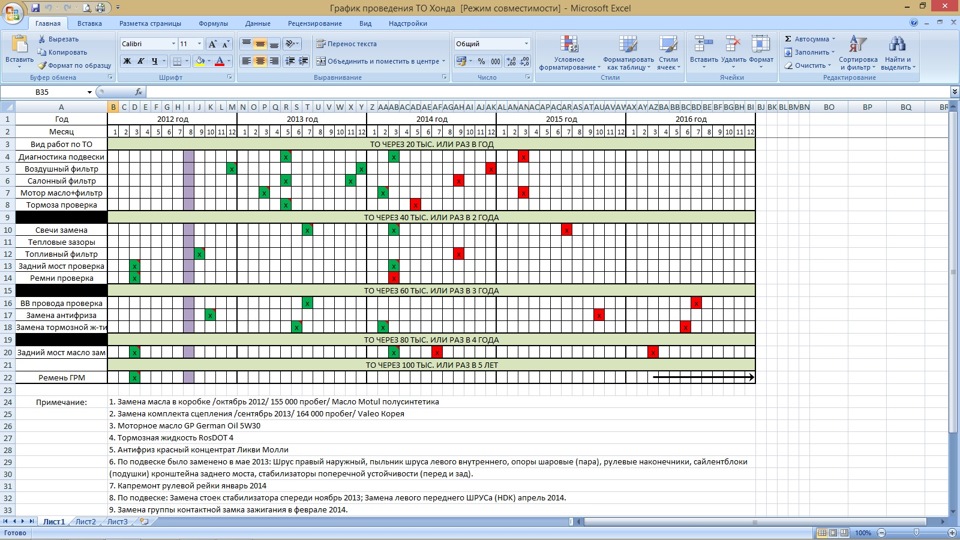Open the Вставка ribbon tab
Viewport: 960px width, 540px height.
tap(89, 23)
